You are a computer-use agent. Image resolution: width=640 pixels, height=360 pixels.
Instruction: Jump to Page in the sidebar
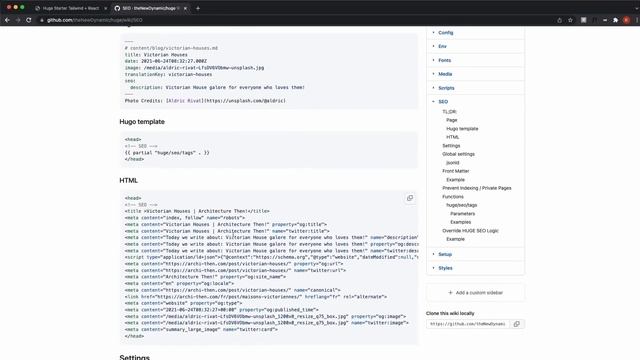pyautogui.click(x=451, y=120)
